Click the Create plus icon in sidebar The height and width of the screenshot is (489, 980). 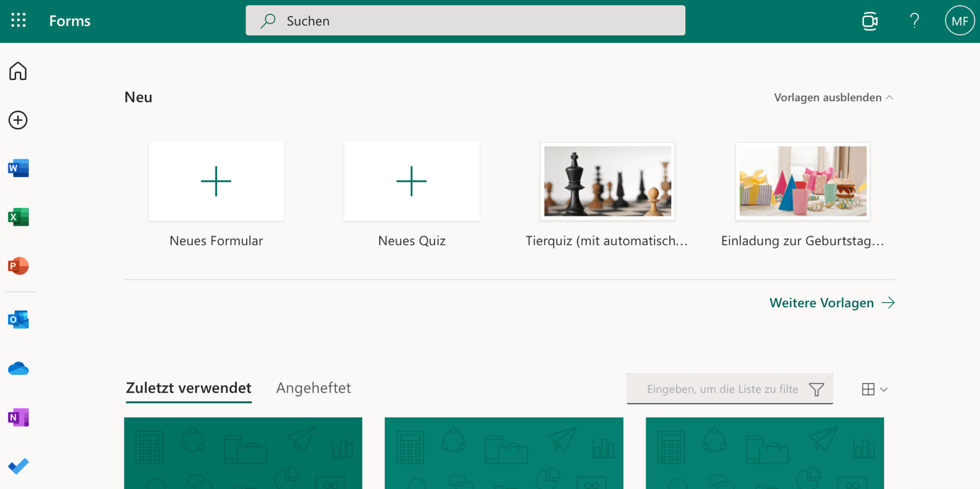pos(18,120)
